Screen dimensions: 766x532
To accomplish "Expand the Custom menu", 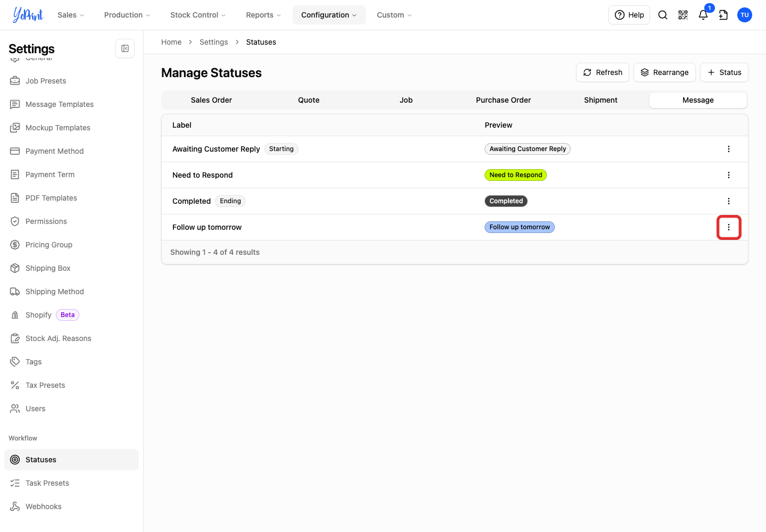I will [395, 15].
